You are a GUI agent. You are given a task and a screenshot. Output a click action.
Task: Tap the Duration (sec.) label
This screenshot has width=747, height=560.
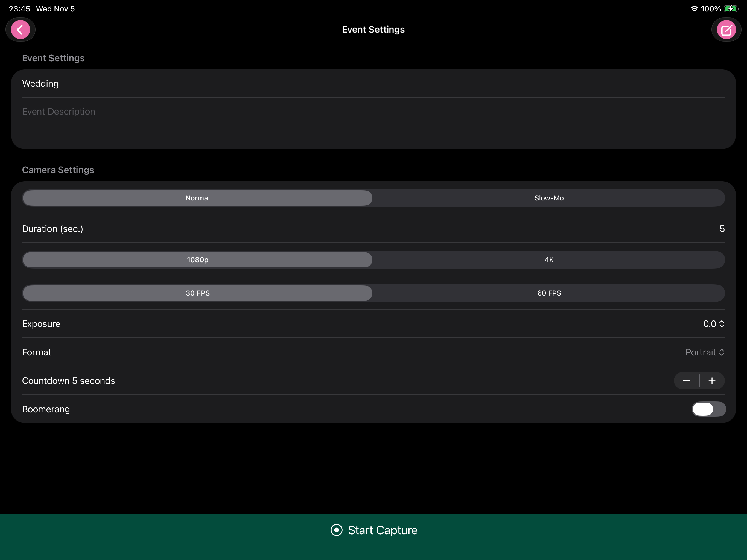point(52,229)
